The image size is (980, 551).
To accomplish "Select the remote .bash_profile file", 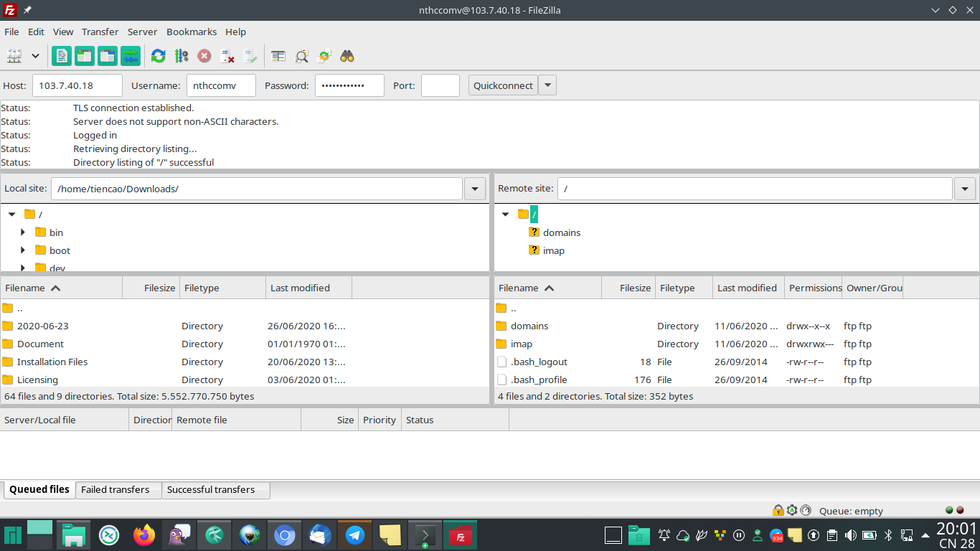I will pos(539,380).
